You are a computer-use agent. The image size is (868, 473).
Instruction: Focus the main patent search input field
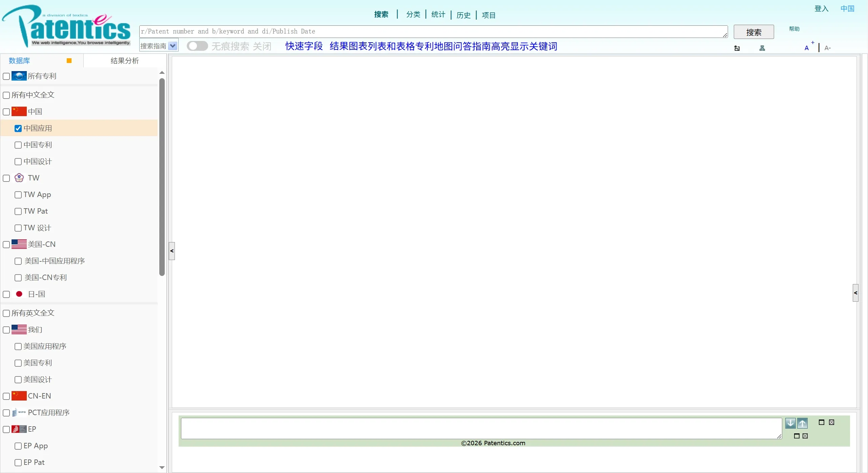coord(433,31)
